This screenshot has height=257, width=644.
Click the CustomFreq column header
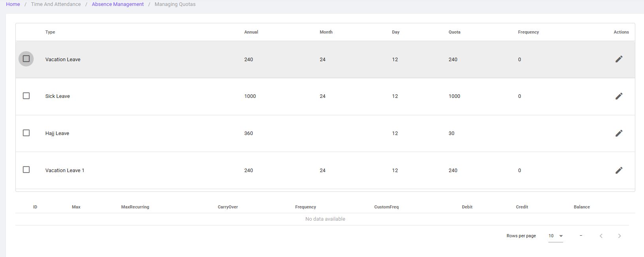click(x=386, y=207)
